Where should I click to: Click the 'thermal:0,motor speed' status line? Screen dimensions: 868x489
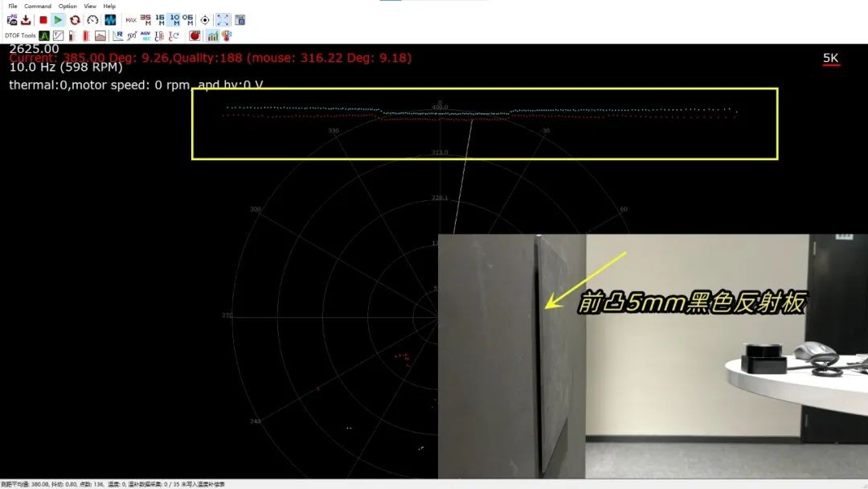136,84
